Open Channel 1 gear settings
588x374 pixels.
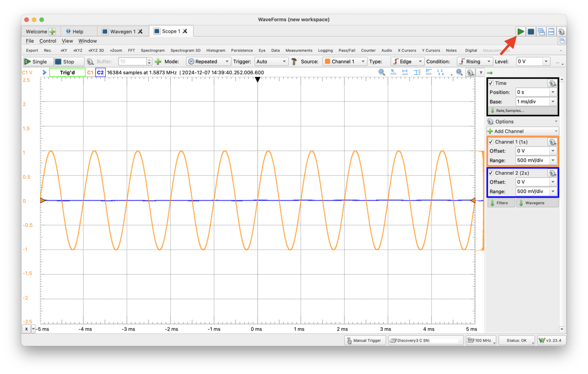[x=552, y=142]
